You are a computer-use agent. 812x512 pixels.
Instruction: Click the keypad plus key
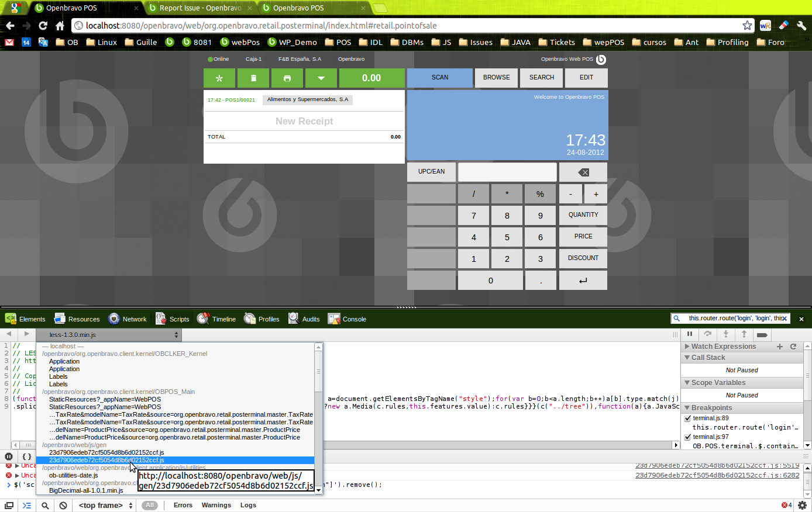[x=596, y=194]
